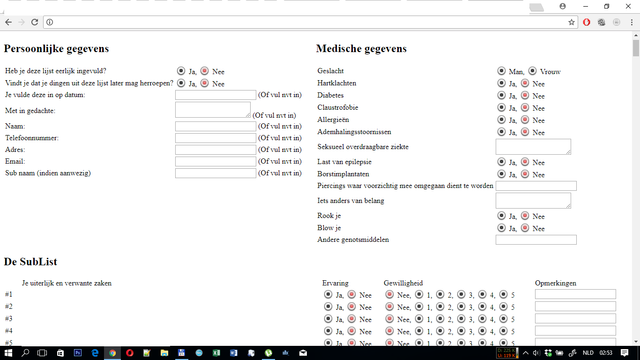Set Gewilligheid to 5 for row #3

(503, 319)
